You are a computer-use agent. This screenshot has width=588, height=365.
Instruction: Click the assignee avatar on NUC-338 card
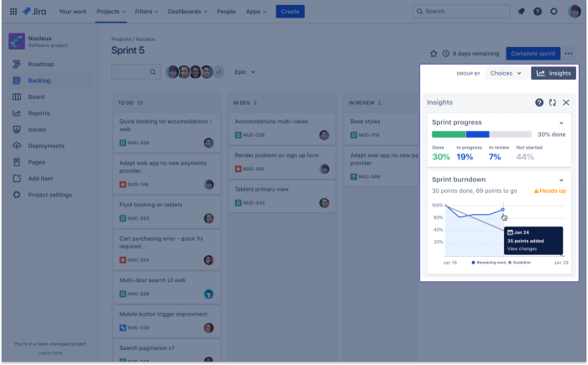point(208,294)
